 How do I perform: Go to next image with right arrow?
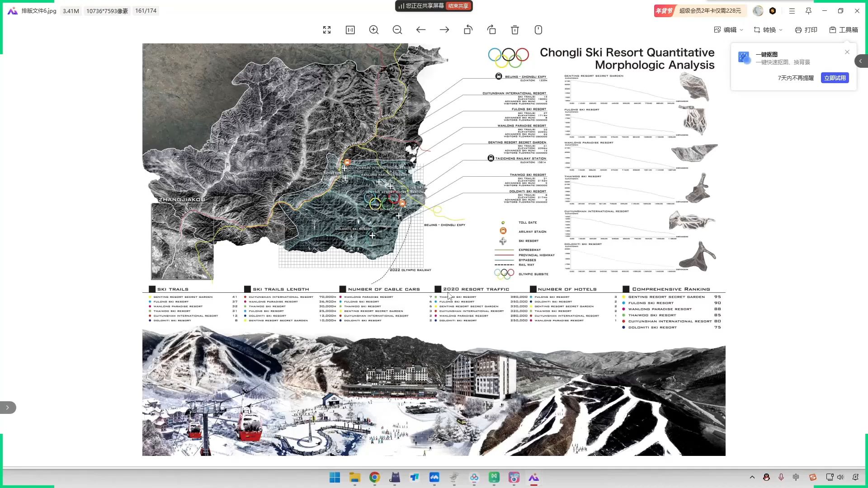coord(444,30)
